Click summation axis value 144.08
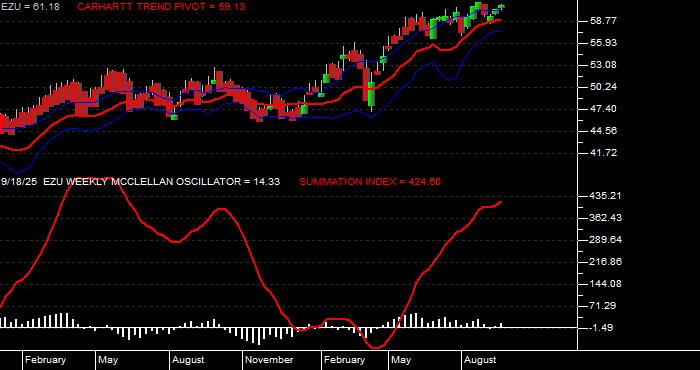Screen dimensions: 700x370 point(605,284)
